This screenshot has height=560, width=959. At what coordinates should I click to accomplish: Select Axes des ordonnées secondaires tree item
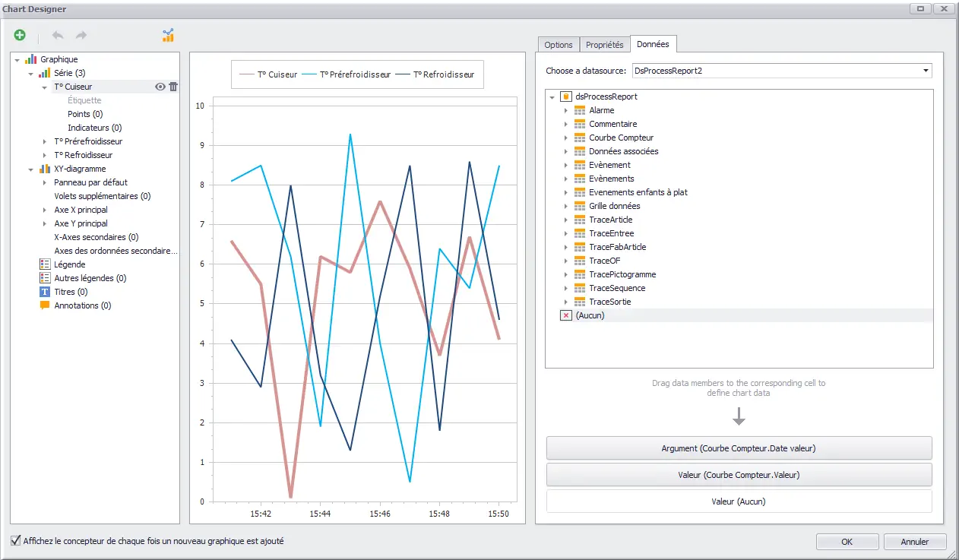point(116,251)
